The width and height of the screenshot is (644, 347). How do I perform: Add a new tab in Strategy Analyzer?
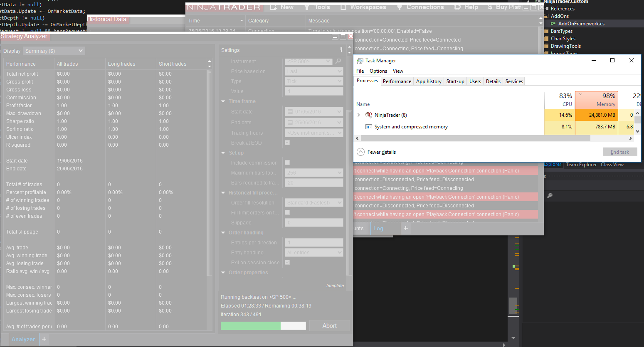click(x=44, y=339)
